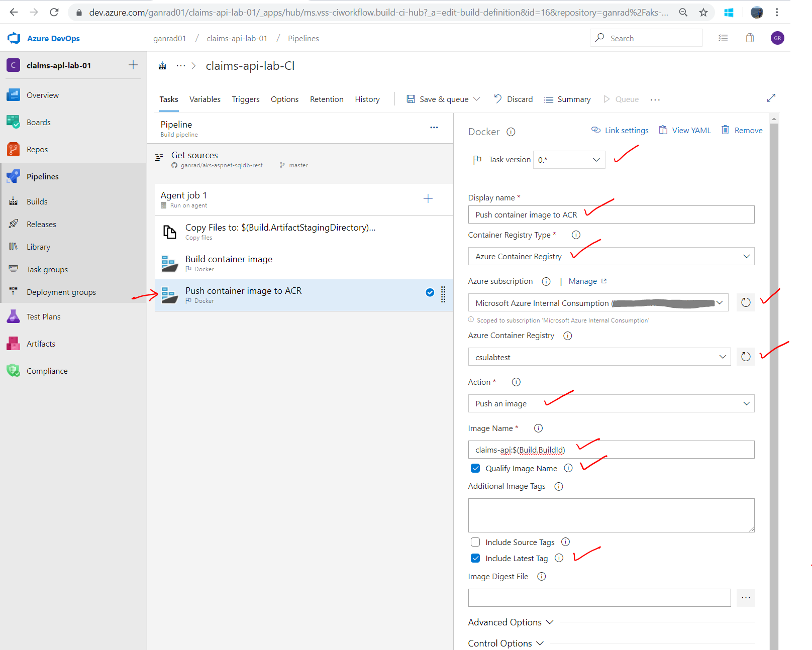
Task: Open Task groups
Action: [47, 269]
